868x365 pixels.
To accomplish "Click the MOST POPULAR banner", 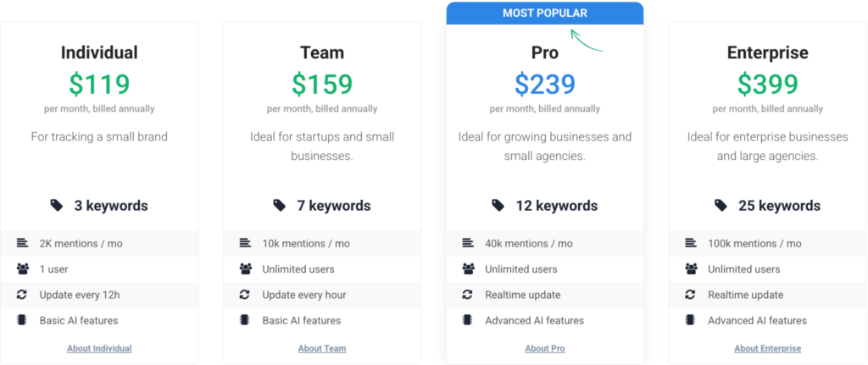I will 545,14.
